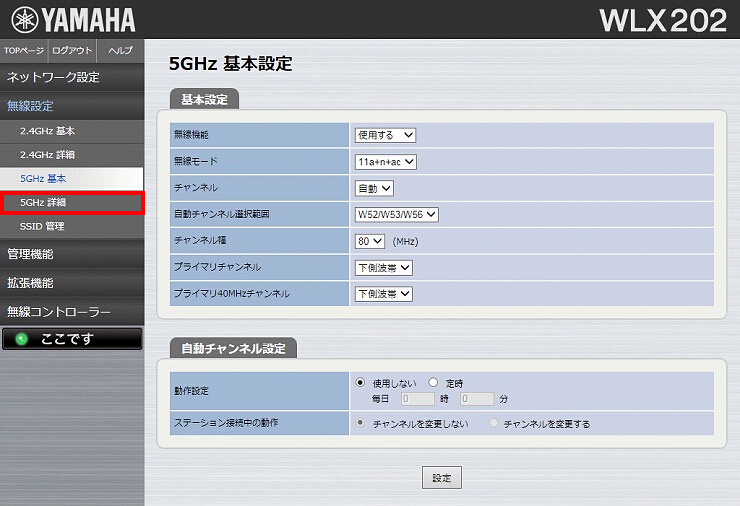The height and width of the screenshot is (506, 740).
Task: Select the チャンネルを変更しない radio option
Action: 360,423
